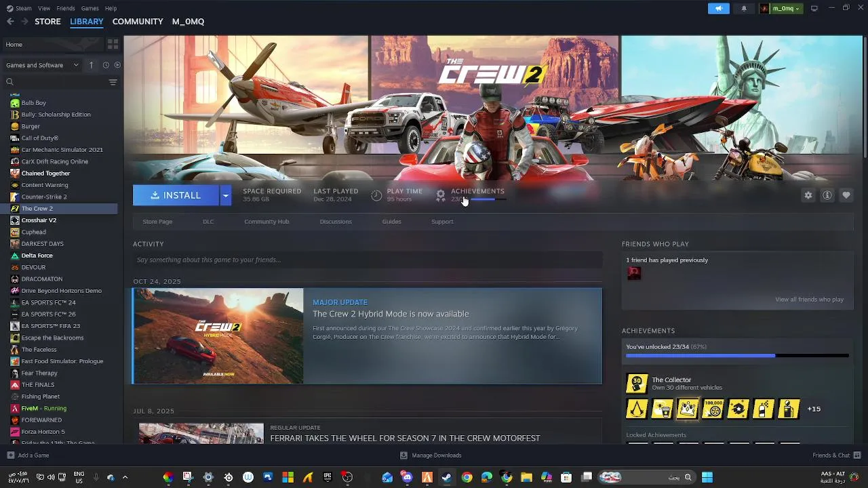This screenshot has width=868, height=488.
Task: Open Big Picture mode monitor icon
Action: [814, 8]
